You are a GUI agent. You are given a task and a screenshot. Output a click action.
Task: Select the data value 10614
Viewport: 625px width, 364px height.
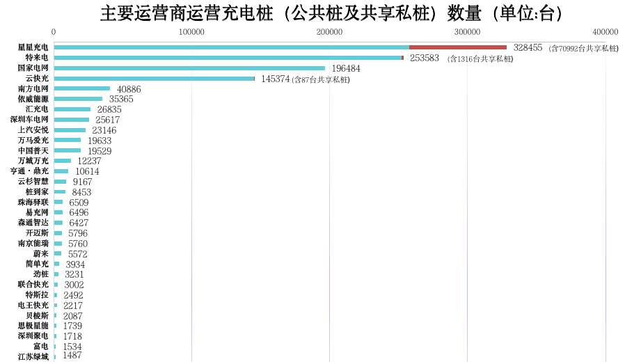[87, 171]
